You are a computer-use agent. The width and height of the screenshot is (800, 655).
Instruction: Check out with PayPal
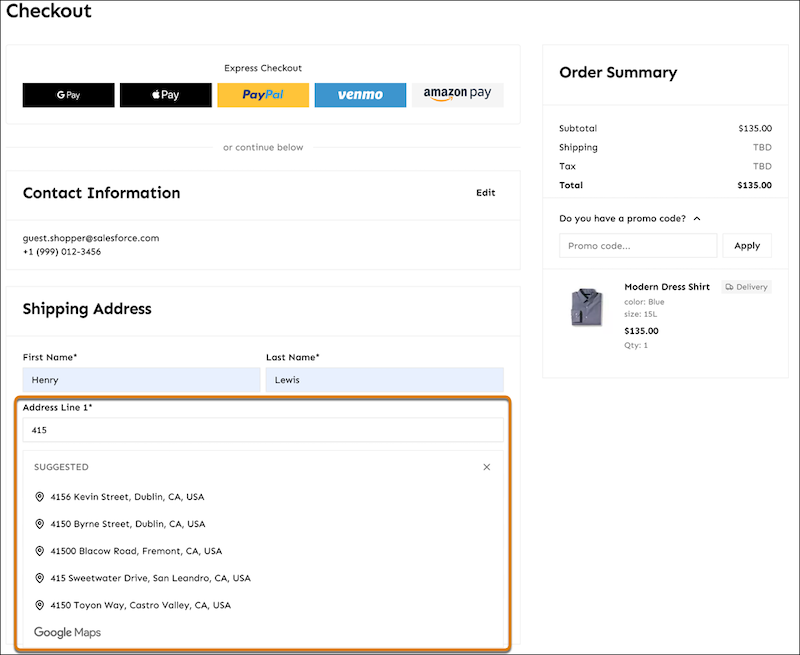pyautogui.click(x=263, y=95)
